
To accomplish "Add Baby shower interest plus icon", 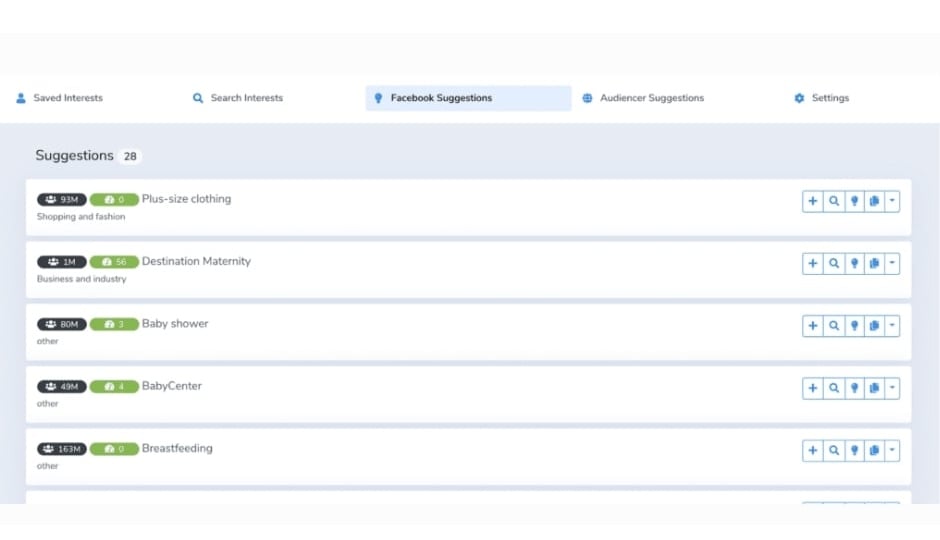I will coord(812,326).
